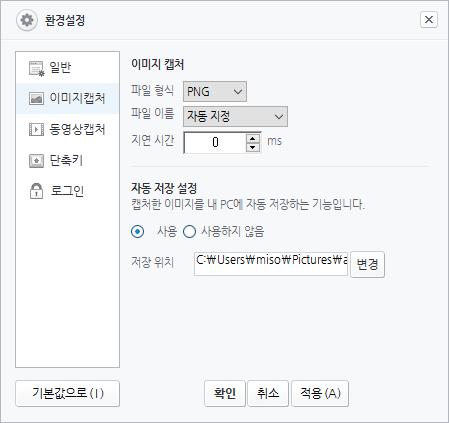
Task: Click 변경 to change save location
Action: point(367,265)
